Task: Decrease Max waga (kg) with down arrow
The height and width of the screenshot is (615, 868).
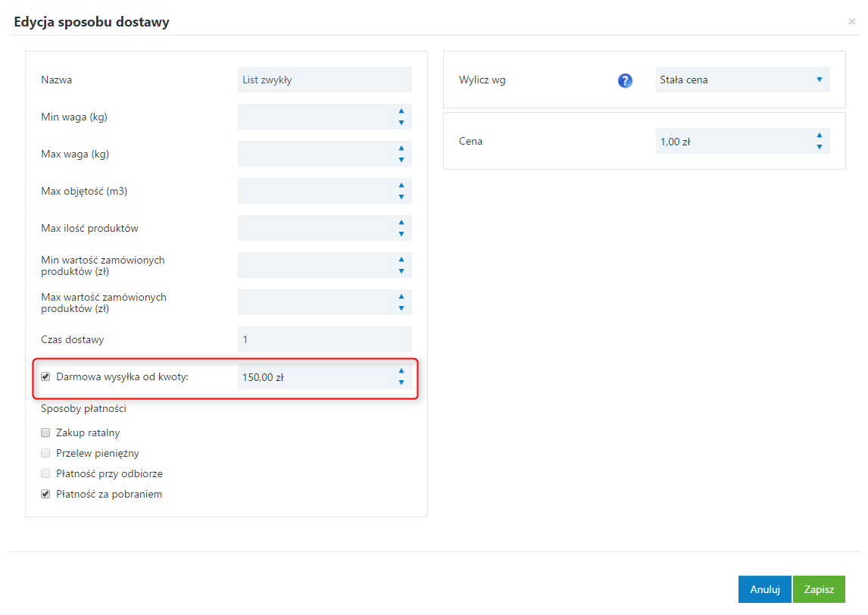Action: coord(401,160)
